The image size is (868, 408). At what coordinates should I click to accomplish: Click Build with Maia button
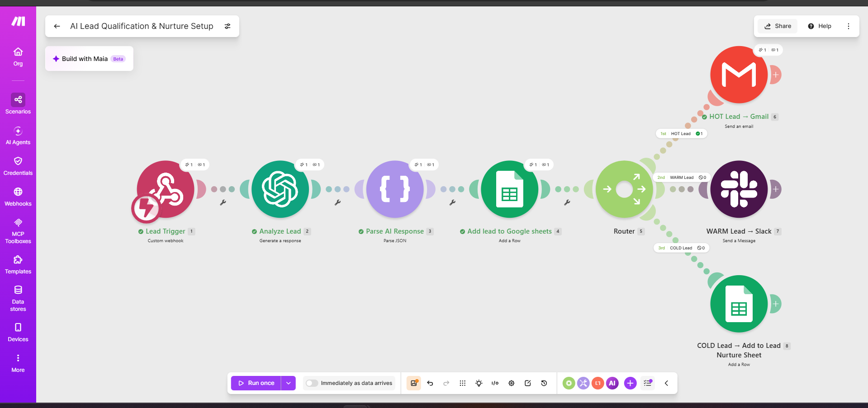[x=89, y=59]
